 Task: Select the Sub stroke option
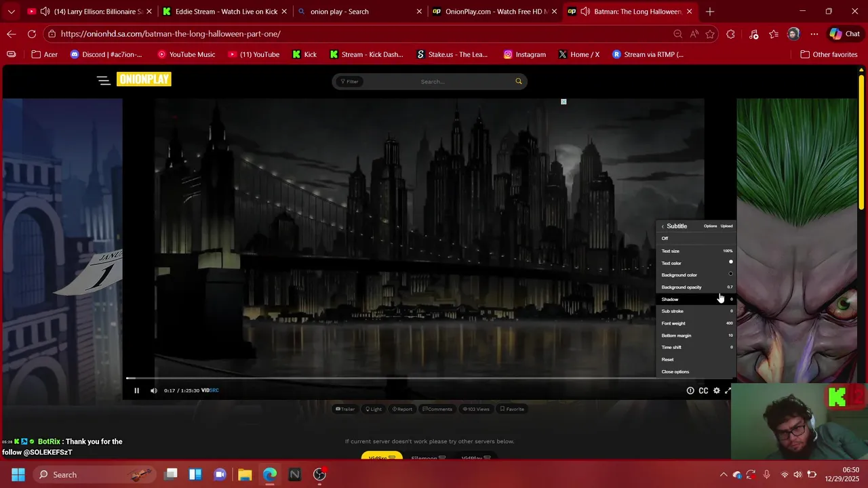(696, 311)
